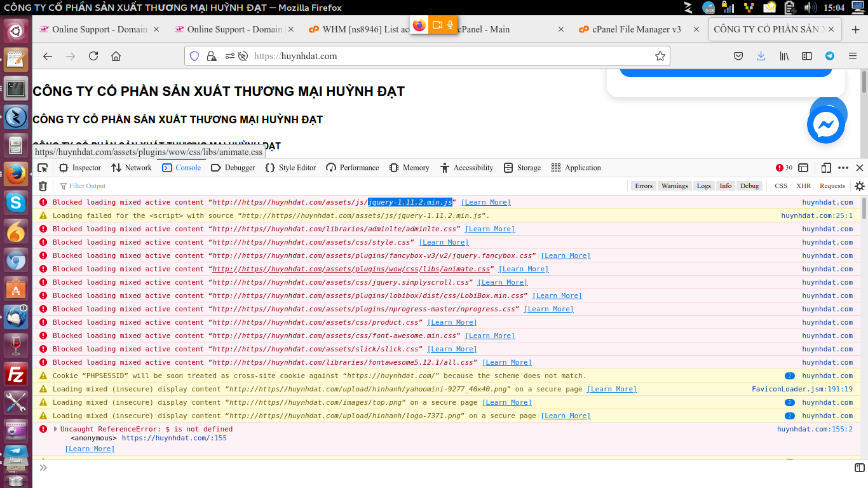
Task: Open the Application tab
Action: pos(576,168)
